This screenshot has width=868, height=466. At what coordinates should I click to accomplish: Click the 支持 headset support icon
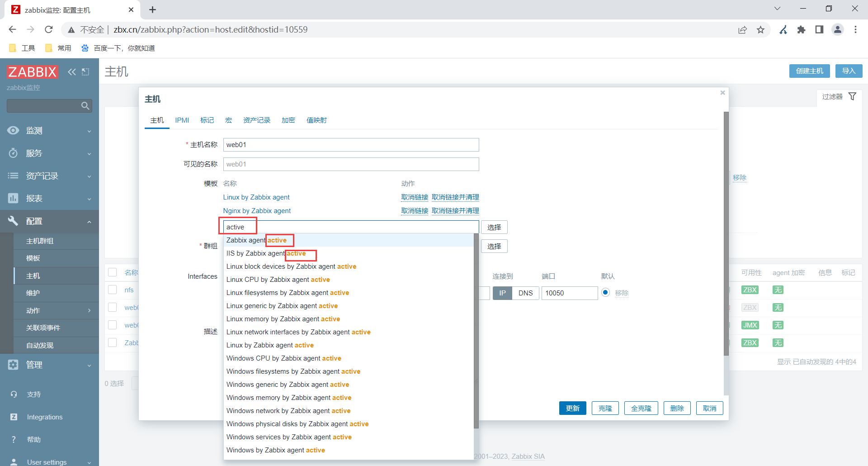[14, 394]
